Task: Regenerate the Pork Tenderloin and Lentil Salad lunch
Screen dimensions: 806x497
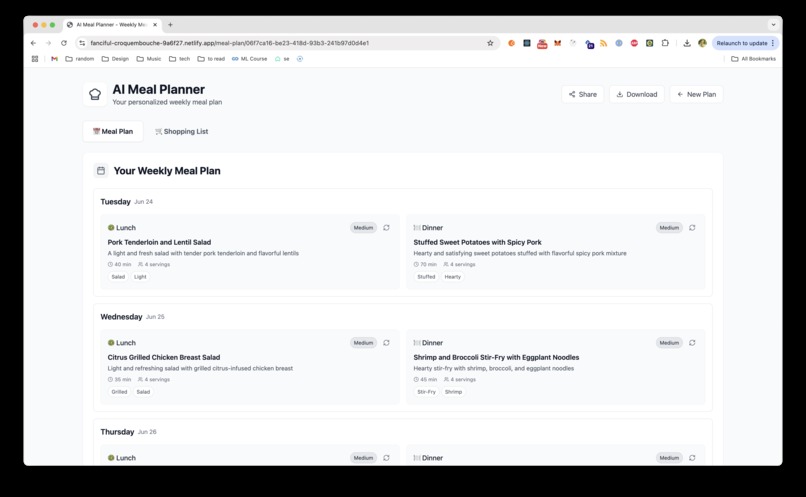Action: coord(386,228)
